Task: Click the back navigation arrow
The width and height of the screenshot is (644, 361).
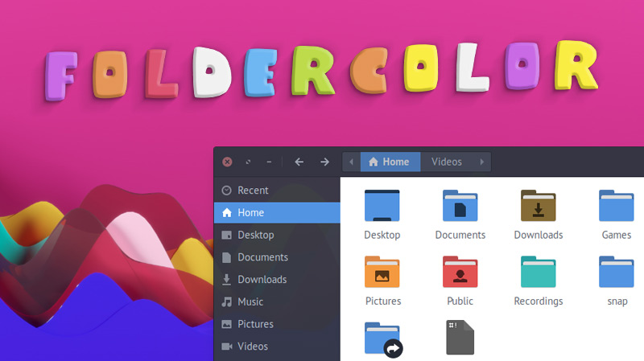Action: (299, 162)
